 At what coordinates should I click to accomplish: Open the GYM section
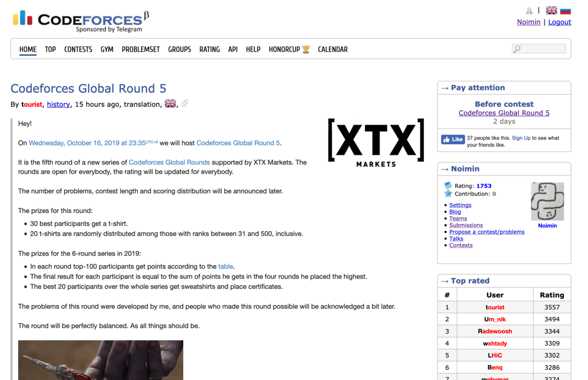[x=107, y=49]
